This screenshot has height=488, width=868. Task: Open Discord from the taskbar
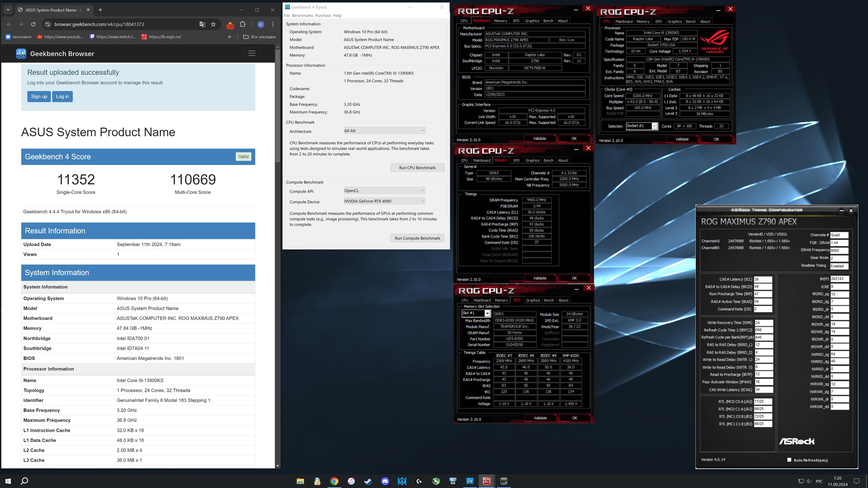pos(385,481)
